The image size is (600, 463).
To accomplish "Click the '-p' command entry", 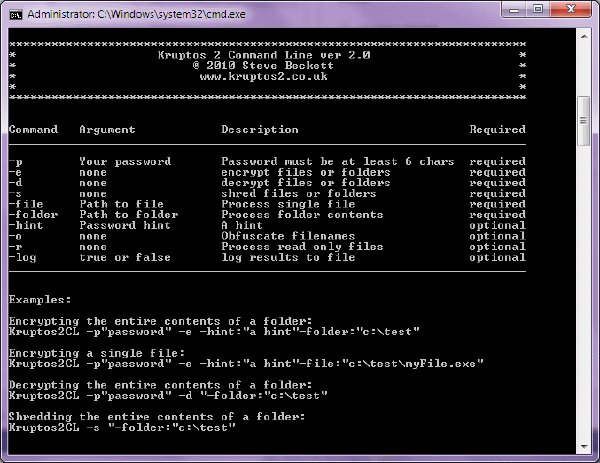I will click(16, 162).
